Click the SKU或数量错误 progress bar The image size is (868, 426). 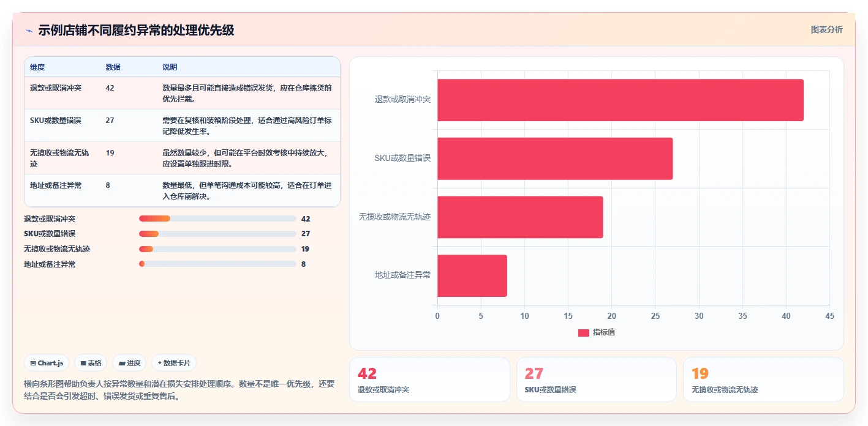point(217,234)
